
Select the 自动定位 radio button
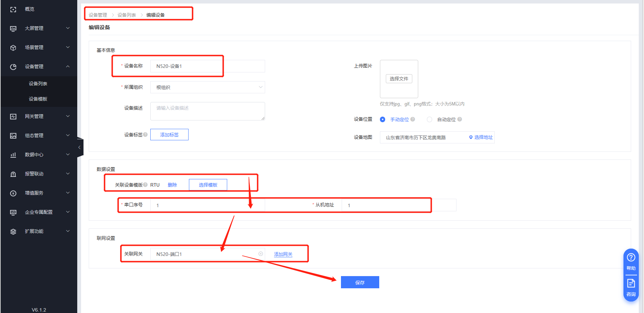[x=430, y=119]
